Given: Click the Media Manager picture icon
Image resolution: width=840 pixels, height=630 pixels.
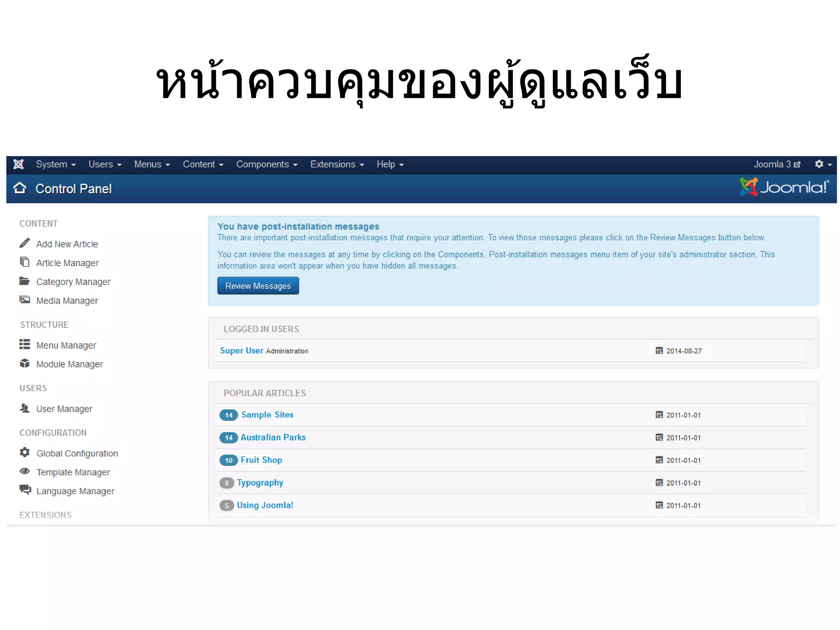Looking at the screenshot, I should pyautogui.click(x=25, y=299).
